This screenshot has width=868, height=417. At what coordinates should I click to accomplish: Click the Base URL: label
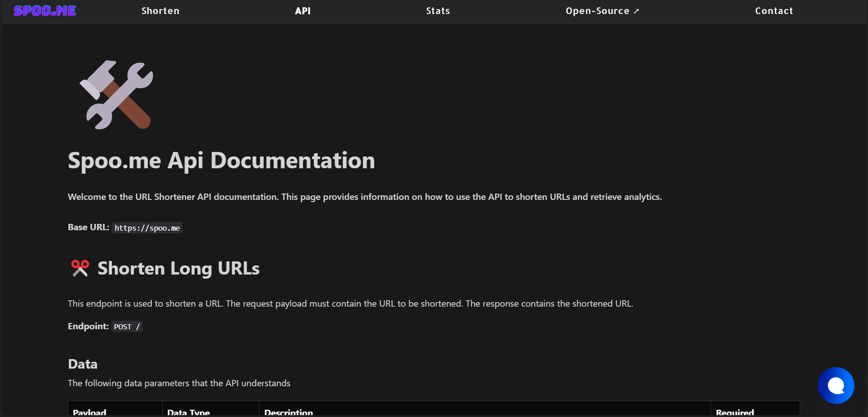pos(89,227)
